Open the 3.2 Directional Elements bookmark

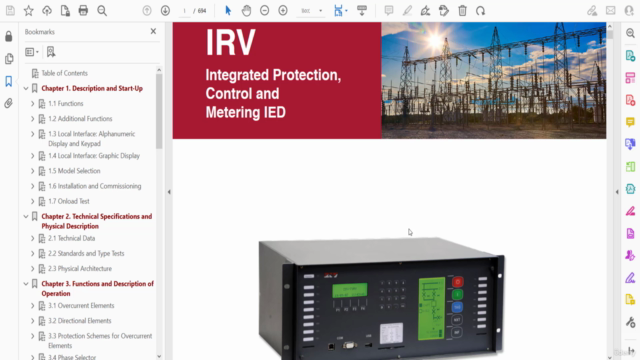pos(80,321)
